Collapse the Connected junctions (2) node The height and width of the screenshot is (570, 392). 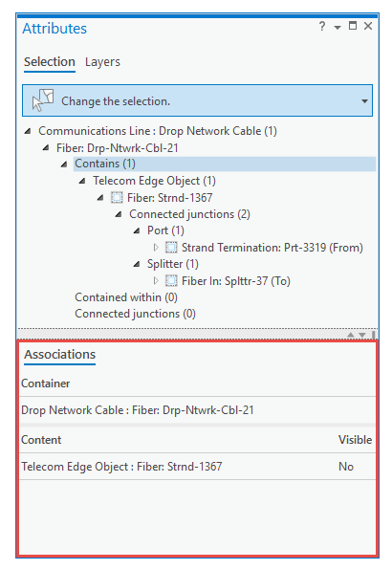coord(119,214)
